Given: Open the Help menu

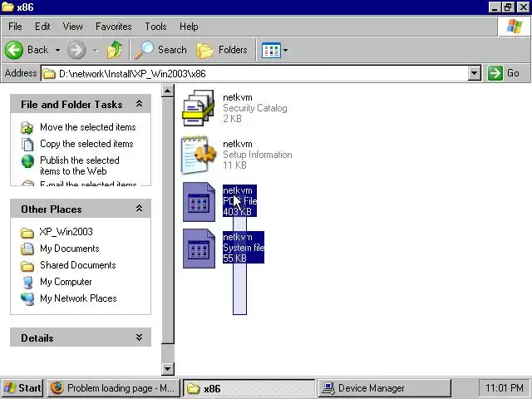Looking at the screenshot, I should [189, 27].
